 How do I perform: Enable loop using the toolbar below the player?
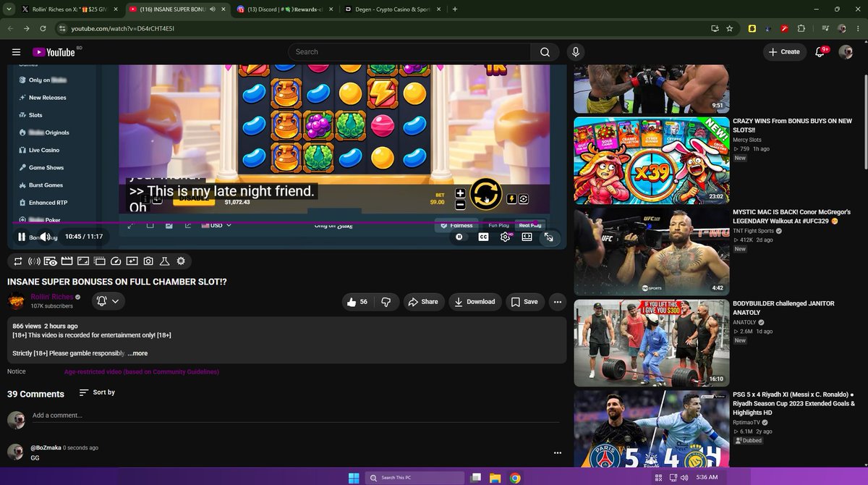point(17,261)
